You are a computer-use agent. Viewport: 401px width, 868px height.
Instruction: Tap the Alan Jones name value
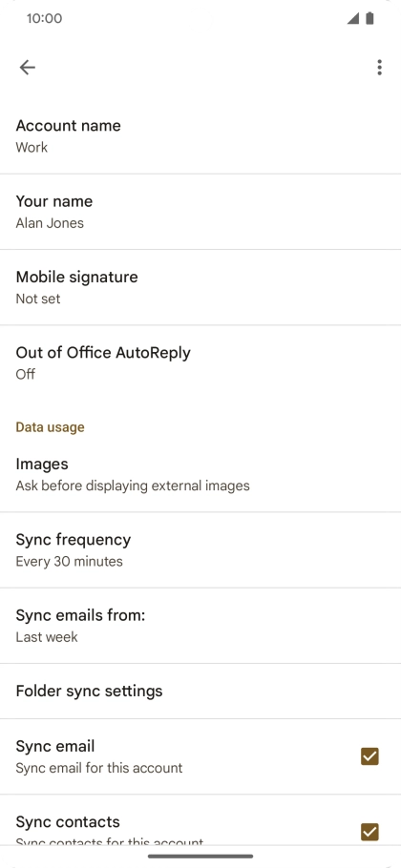click(50, 223)
